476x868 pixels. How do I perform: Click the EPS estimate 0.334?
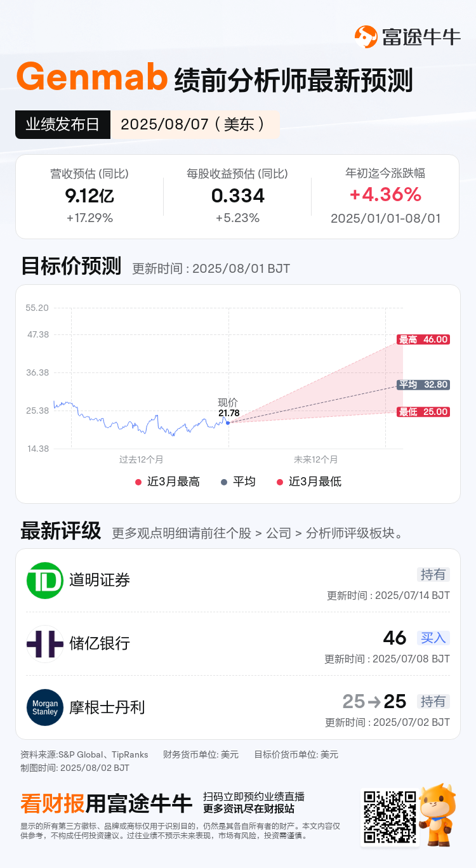coord(237,195)
